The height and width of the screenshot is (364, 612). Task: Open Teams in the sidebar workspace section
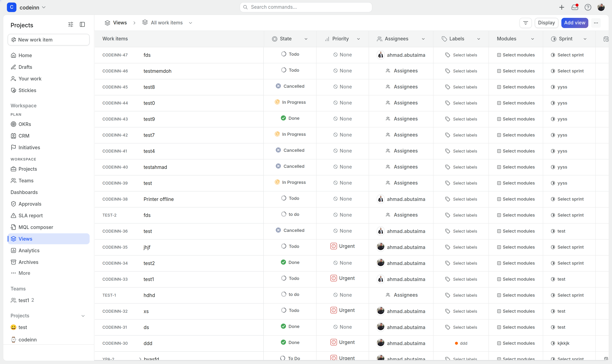49,181
